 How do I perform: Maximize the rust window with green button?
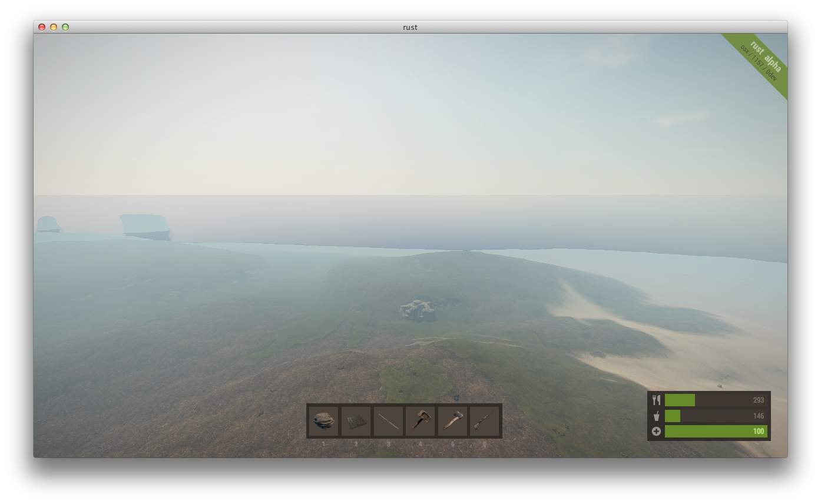[x=65, y=27]
